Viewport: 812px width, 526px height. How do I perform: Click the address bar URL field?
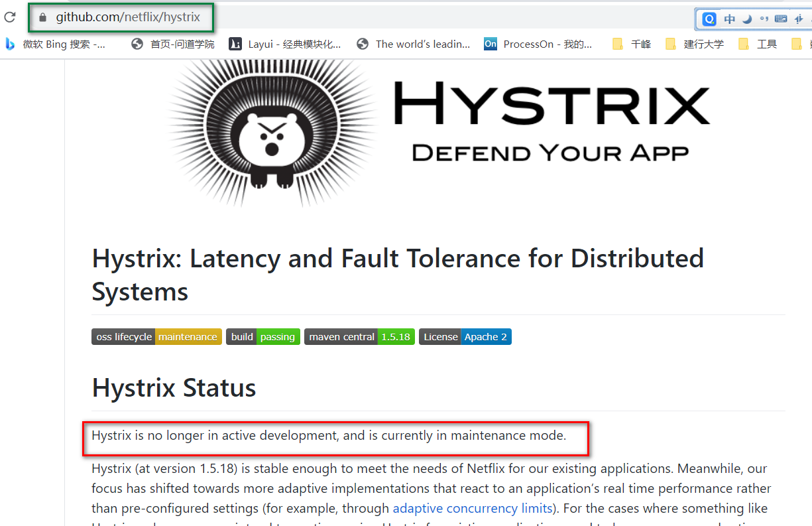[127, 17]
